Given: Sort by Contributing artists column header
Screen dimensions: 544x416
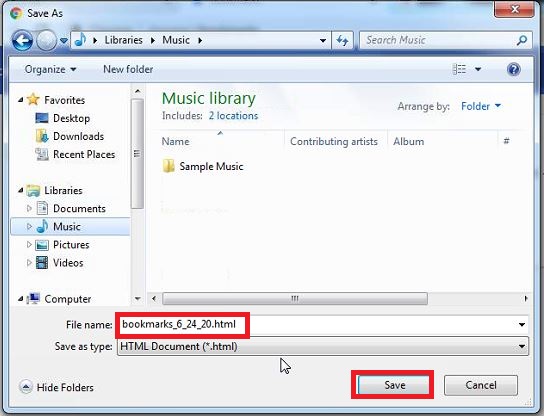Looking at the screenshot, I should [334, 141].
